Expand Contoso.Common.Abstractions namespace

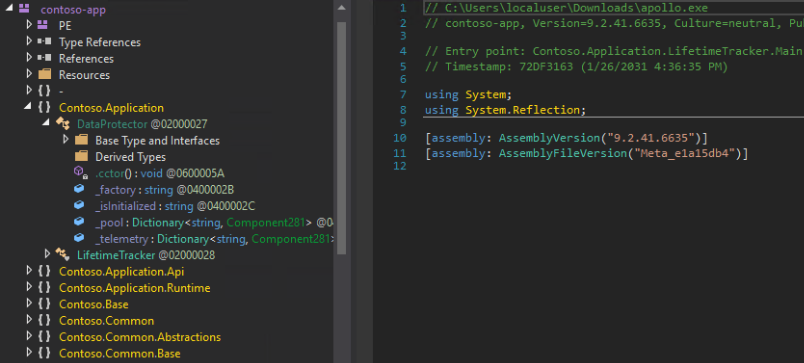point(29,336)
